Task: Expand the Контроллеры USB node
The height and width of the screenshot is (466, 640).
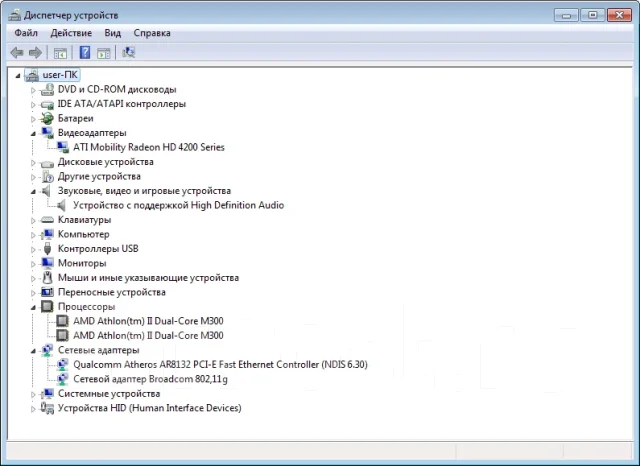Action: coord(33,249)
